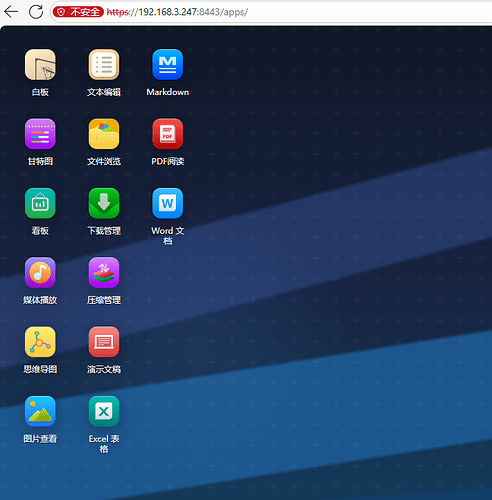
Task: Open the 思维导图 mind map app
Action: pyautogui.click(x=40, y=342)
